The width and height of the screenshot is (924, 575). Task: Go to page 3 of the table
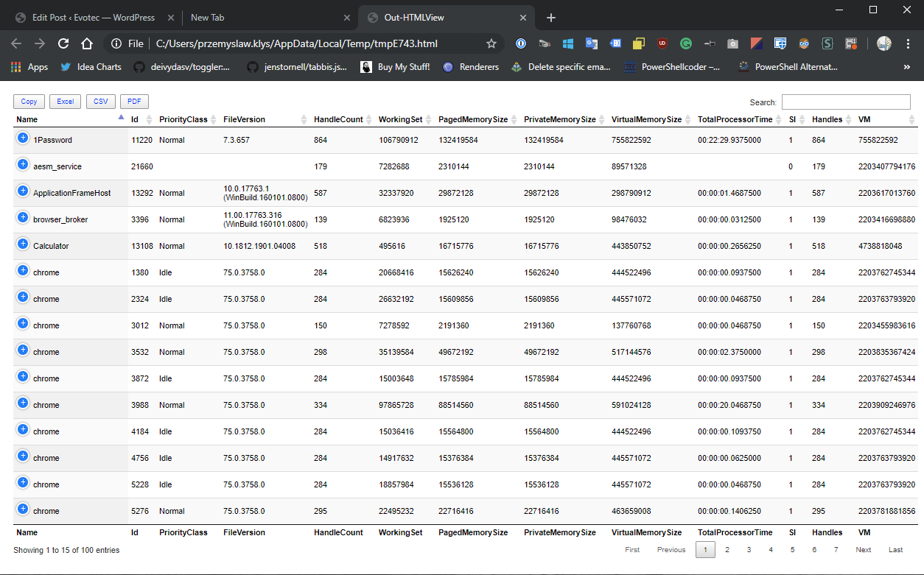[749, 550]
